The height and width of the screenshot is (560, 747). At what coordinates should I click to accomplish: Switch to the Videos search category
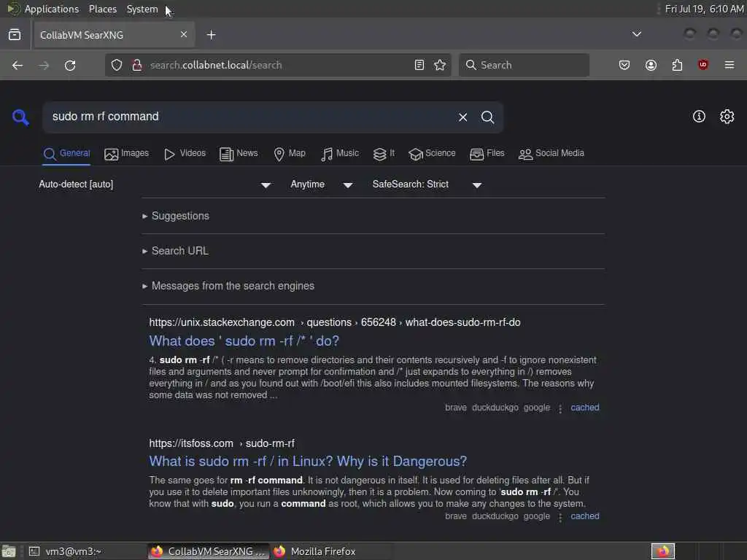tap(185, 153)
